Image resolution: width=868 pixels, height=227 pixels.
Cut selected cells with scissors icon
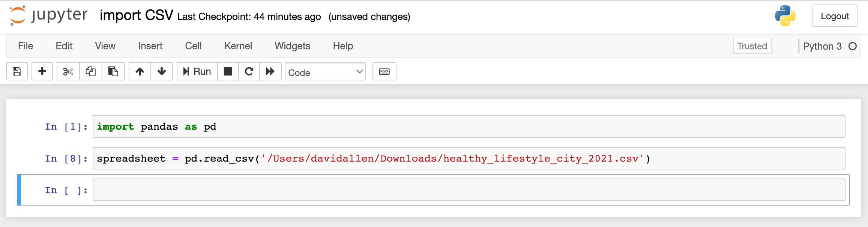tap(68, 71)
